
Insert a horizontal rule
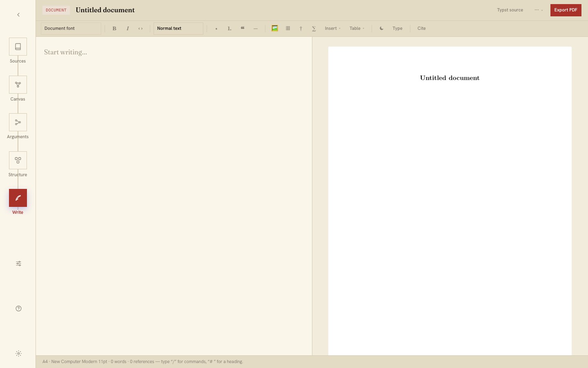tap(256, 29)
